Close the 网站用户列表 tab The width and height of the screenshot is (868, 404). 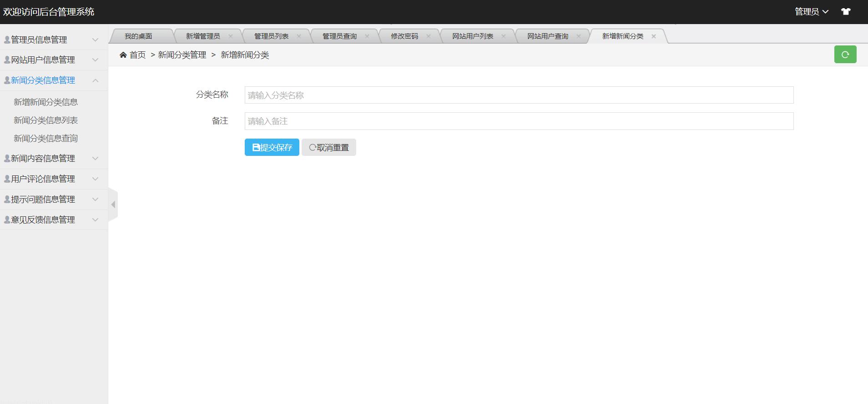(504, 36)
